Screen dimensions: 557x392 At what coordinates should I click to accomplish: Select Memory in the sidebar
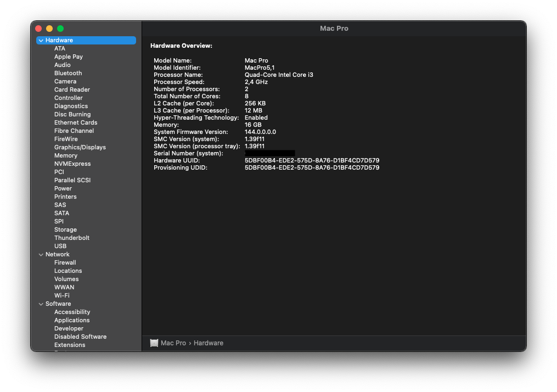(x=66, y=155)
